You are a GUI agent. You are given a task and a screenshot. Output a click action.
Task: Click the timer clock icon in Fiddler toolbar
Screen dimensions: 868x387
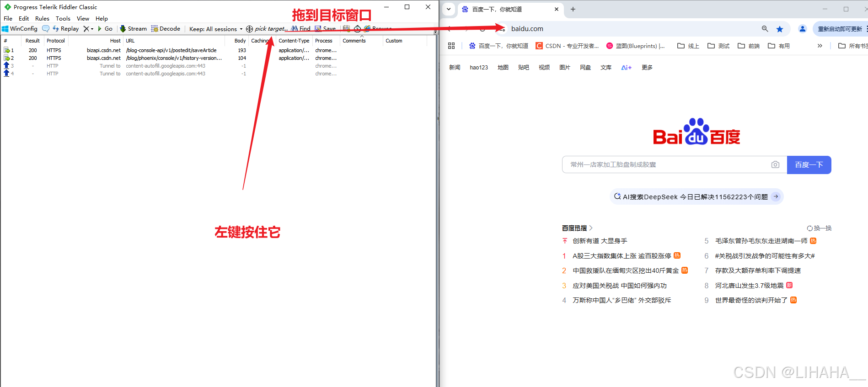tap(357, 29)
